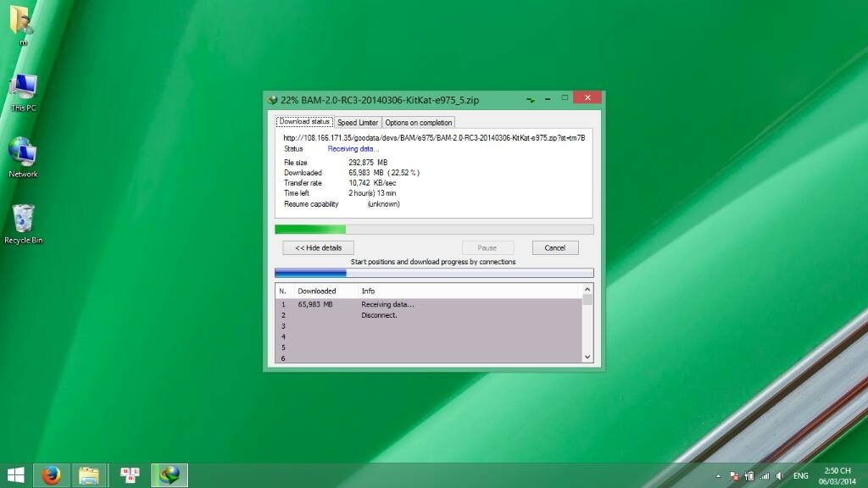868x488 pixels.
Task: Check the battery power tray icon
Action: tap(749, 476)
